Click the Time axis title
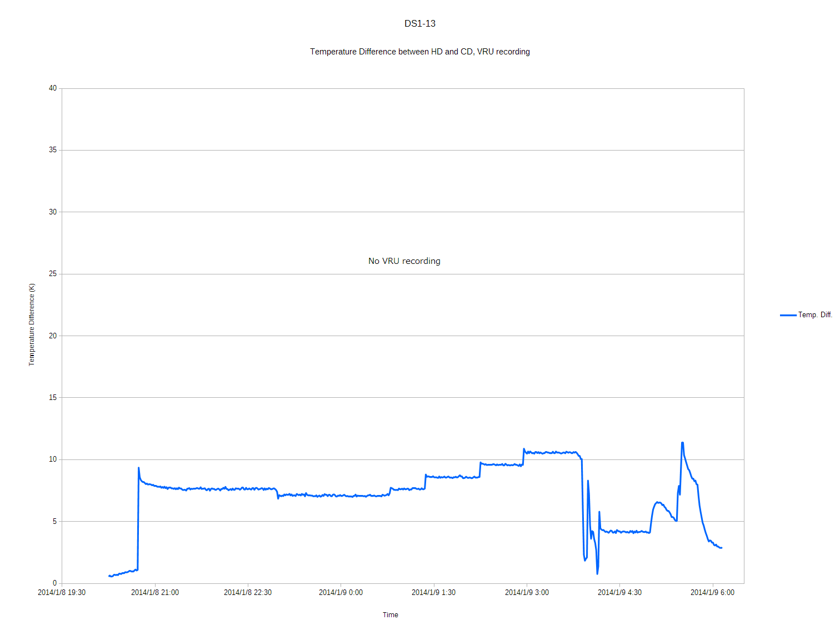Screen dimensions: 840x630 click(x=390, y=615)
